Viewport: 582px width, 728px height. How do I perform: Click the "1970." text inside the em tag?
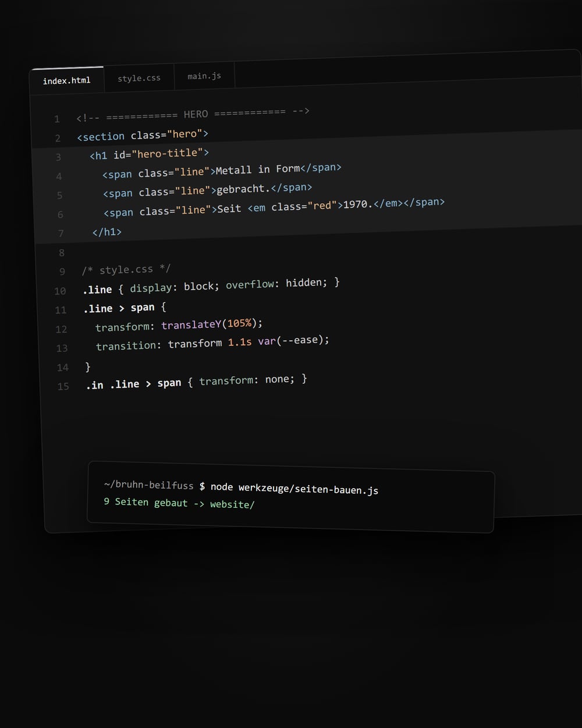359,204
